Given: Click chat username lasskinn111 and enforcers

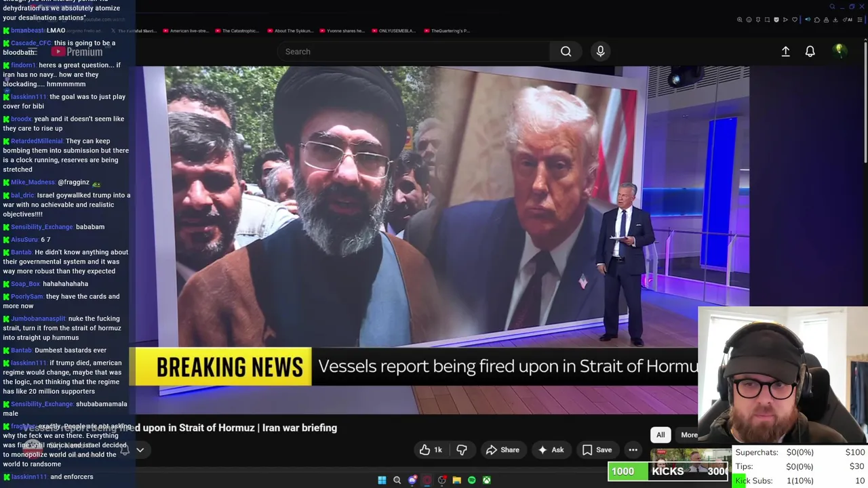Looking at the screenshot, I should [28, 476].
